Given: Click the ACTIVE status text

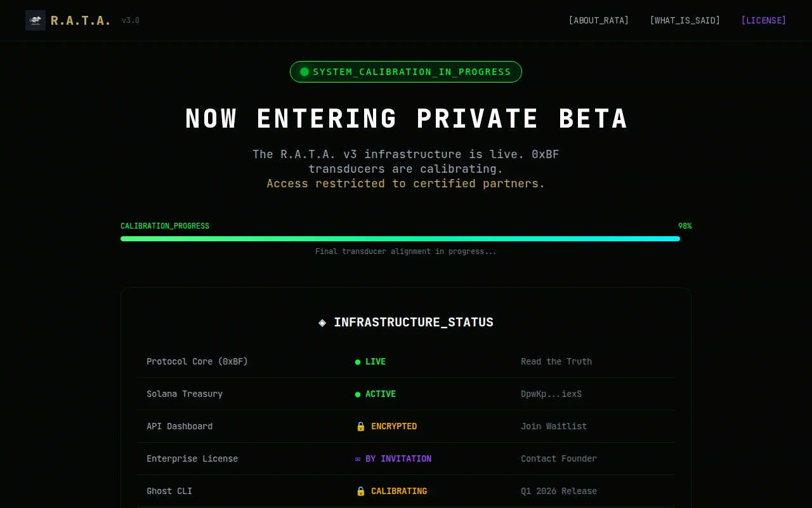Looking at the screenshot, I should (x=381, y=394).
